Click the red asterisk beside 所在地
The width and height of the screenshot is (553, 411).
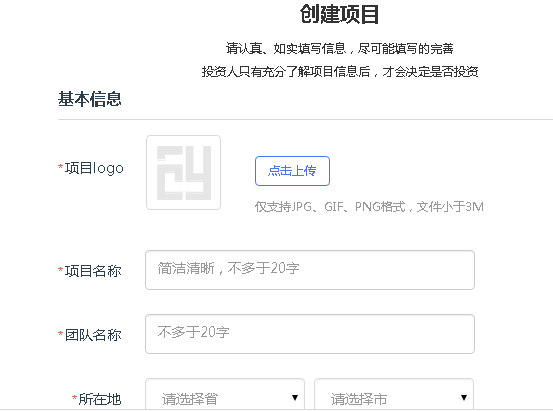[x=74, y=398]
